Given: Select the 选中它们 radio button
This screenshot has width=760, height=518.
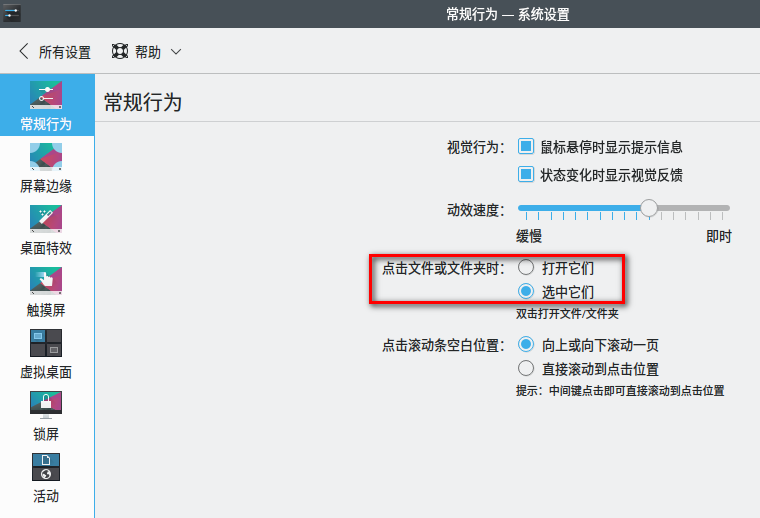Looking at the screenshot, I should point(526,292).
